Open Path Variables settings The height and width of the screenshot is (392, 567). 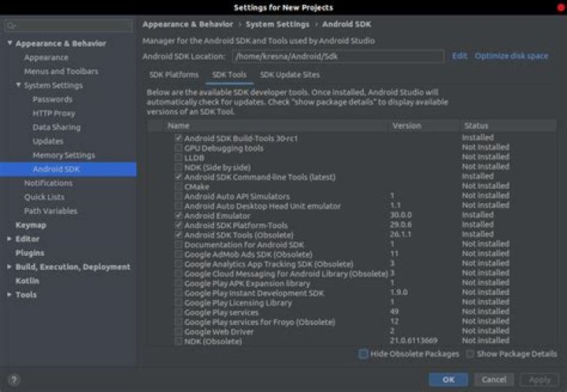click(x=50, y=211)
